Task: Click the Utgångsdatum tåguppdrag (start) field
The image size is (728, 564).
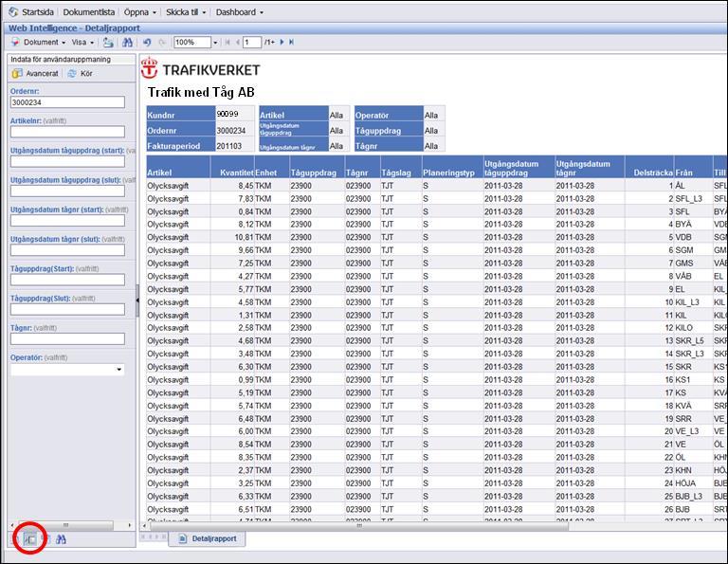Action: click(x=68, y=161)
